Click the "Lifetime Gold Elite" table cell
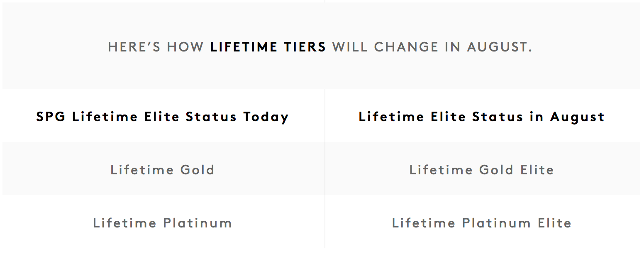 (x=482, y=170)
